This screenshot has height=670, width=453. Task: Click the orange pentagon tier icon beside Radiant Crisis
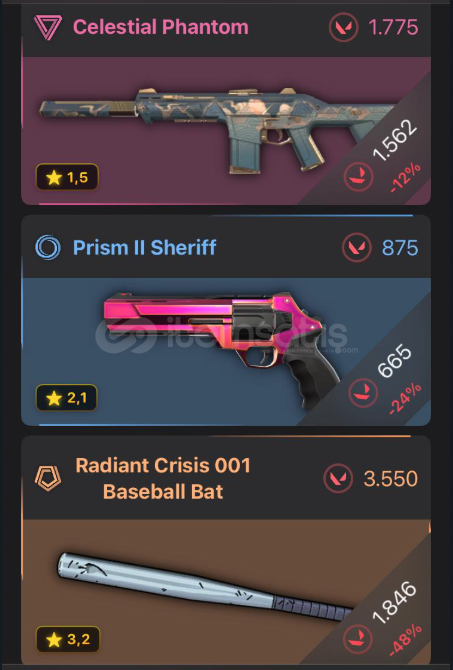coord(48,479)
